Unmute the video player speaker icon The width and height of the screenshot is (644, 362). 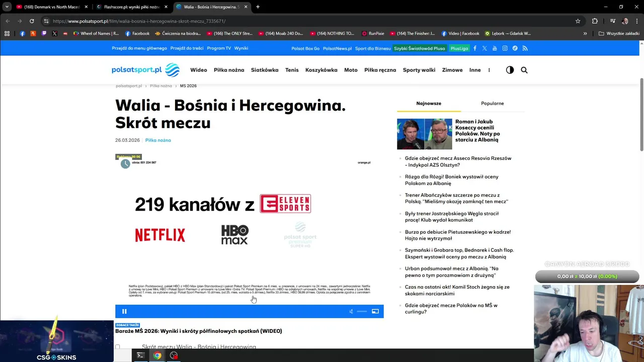coord(351,311)
